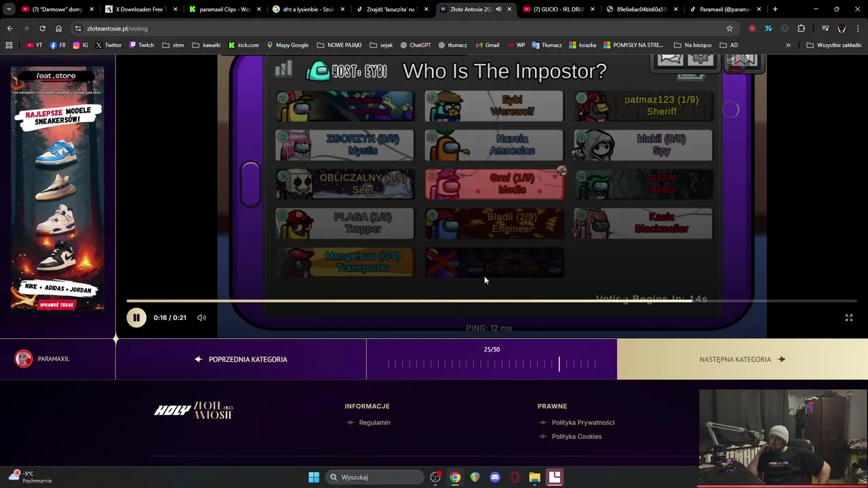The image size is (868, 488).
Task: Switch to the "Darmowe" domy tab
Action: 57,9
